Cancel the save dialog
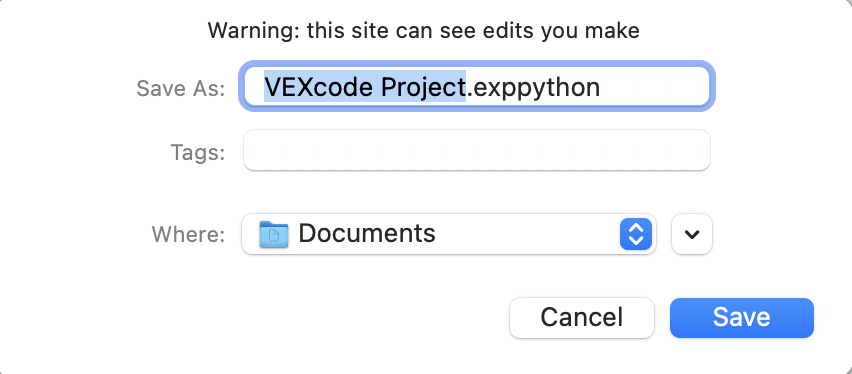The width and height of the screenshot is (852, 374). (581, 317)
